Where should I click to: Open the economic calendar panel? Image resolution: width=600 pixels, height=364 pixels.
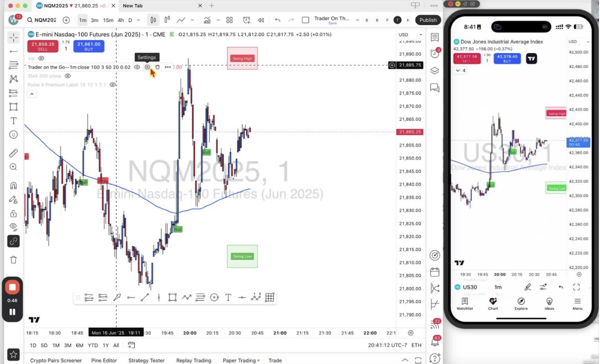point(435,272)
